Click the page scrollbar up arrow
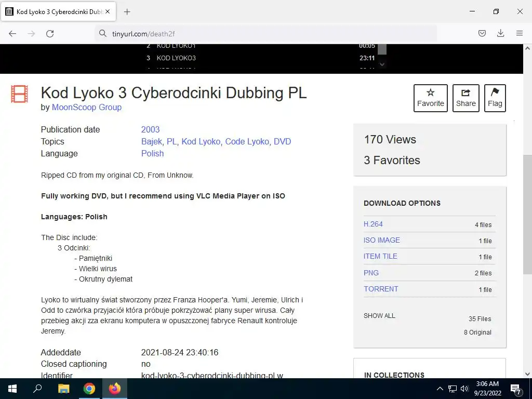This screenshot has width=532, height=399. (x=527, y=48)
